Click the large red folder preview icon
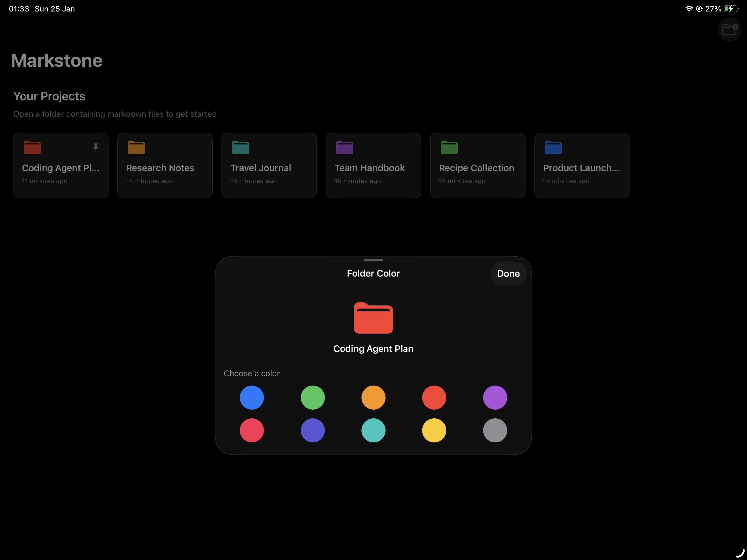Viewport: 747px width, 560px height. 373,318
